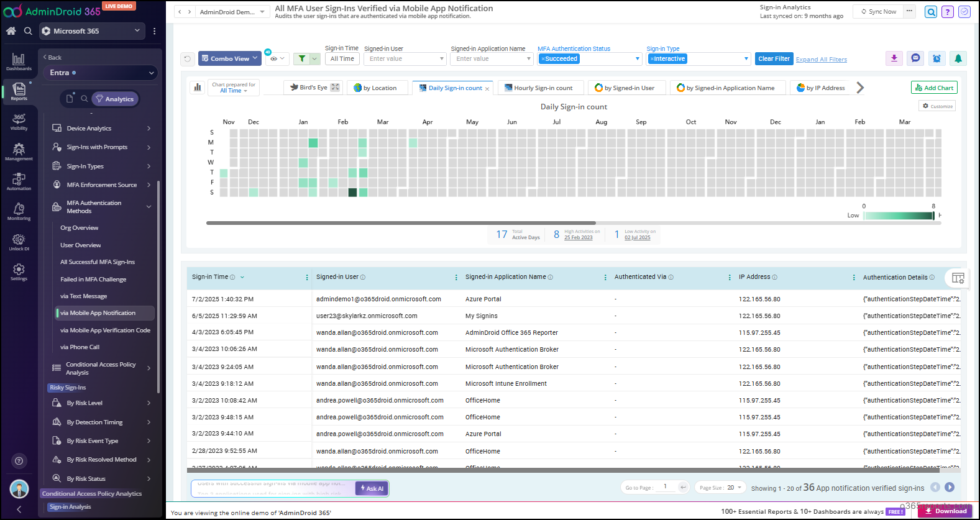
Task: Open via Phone Call report
Action: (x=80, y=347)
